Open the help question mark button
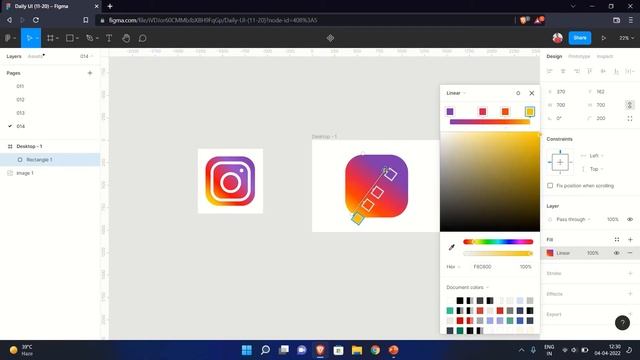This screenshot has height=360, width=640. (x=622, y=323)
